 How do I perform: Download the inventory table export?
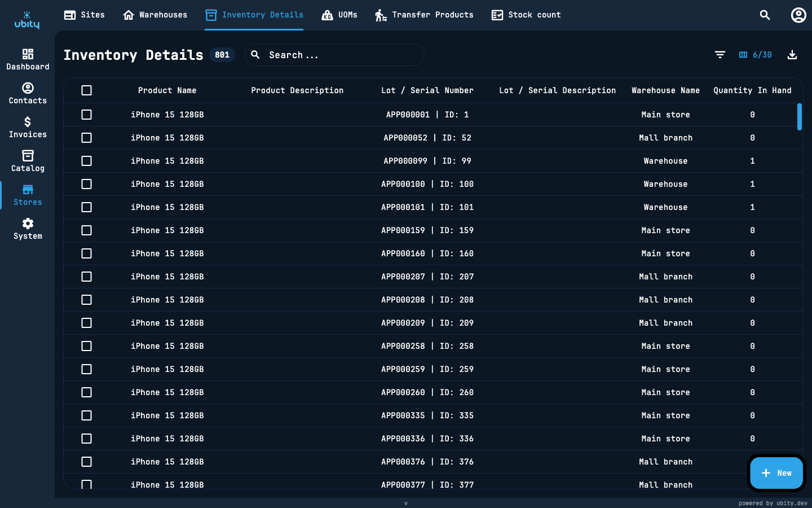click(x=792, y=55)
